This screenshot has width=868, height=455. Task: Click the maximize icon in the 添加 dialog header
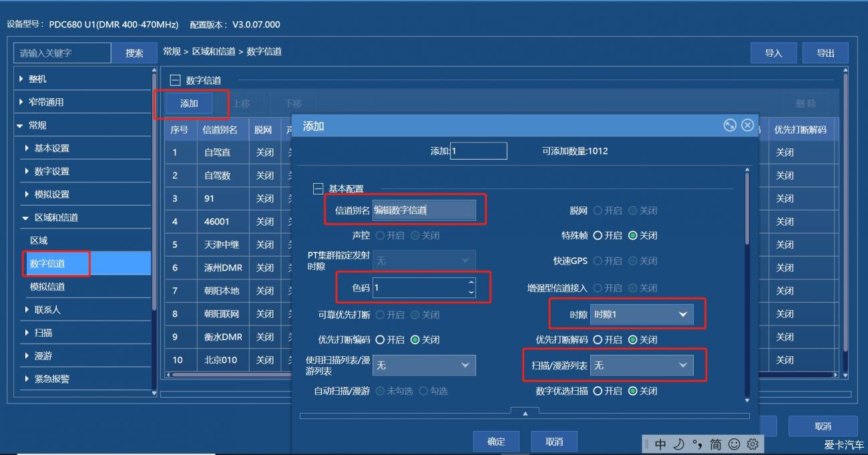(730, 126)
